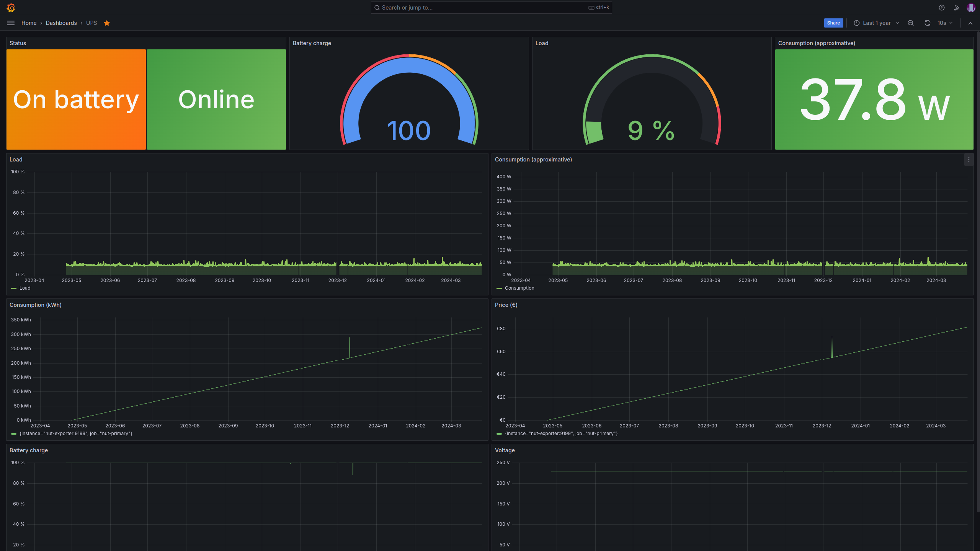Toggle the nut-exporter legend in Consumption (kWh)
This screenshot has width=980, height=551.
tap(76, 434)
